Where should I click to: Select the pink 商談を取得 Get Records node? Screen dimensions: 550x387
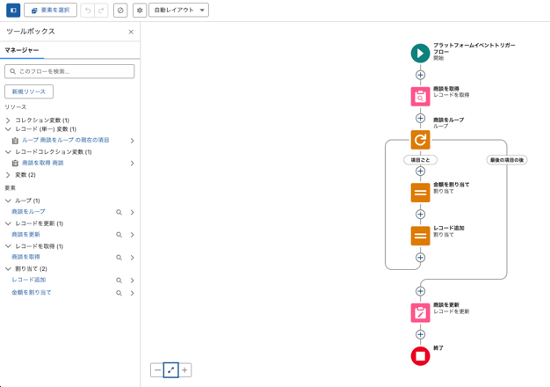[420, 96]
